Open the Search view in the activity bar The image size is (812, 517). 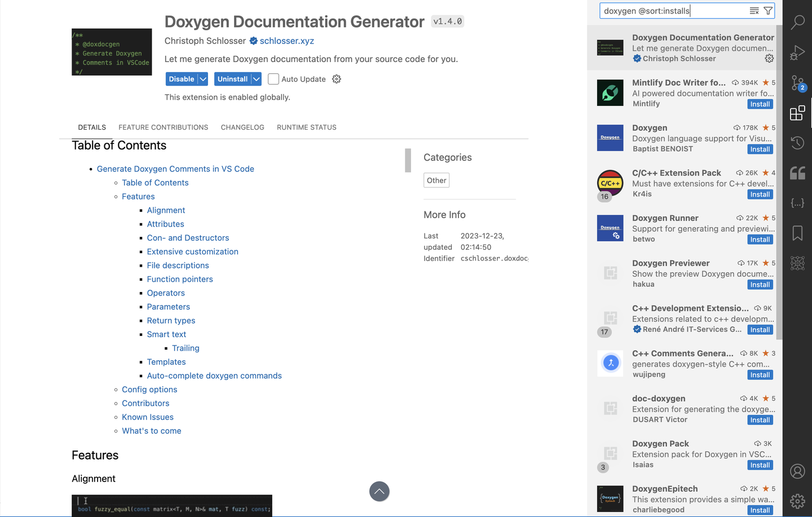click(797, 22)
